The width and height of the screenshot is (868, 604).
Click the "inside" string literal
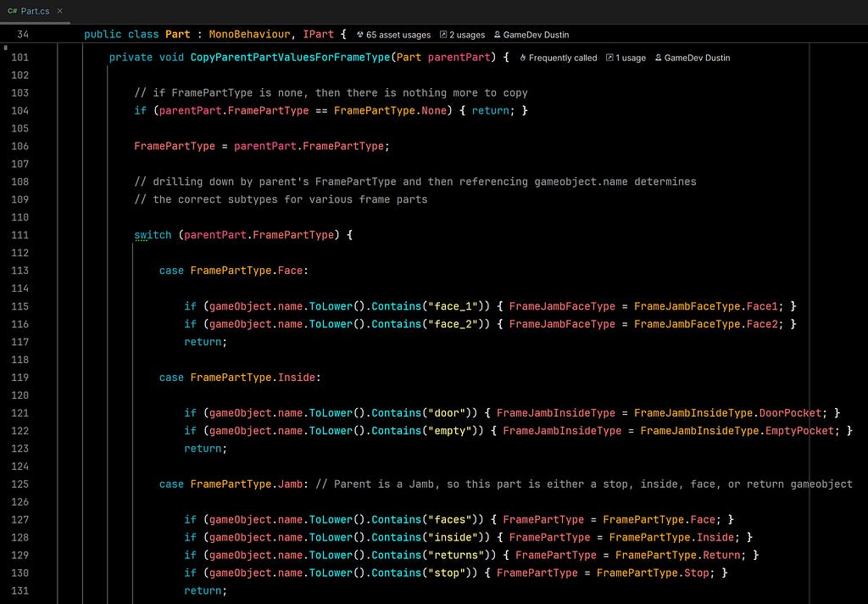pos(453,538)
